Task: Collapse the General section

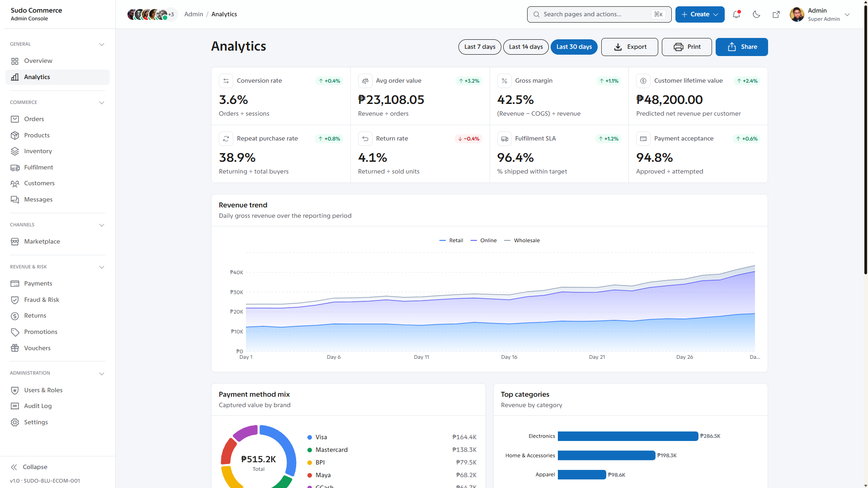Action: pyautogui.click(x=102, y=44)
